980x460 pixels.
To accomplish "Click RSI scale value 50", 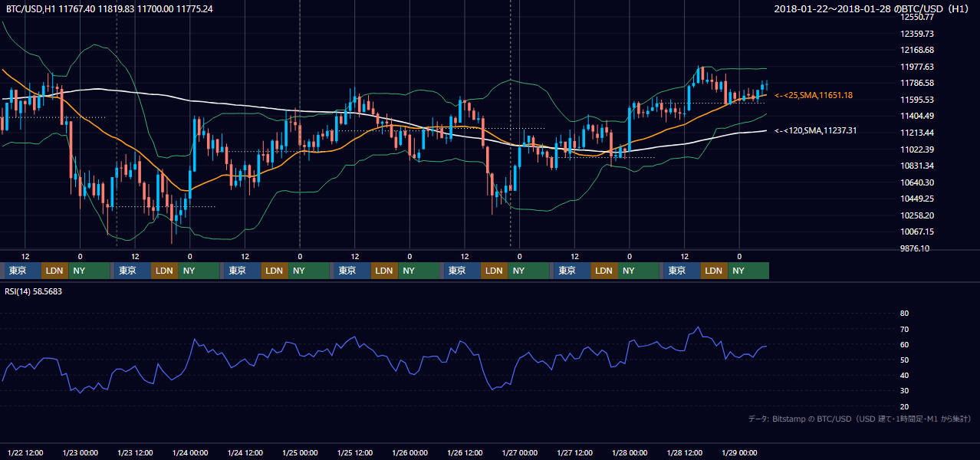I will [x=904, y=360].
